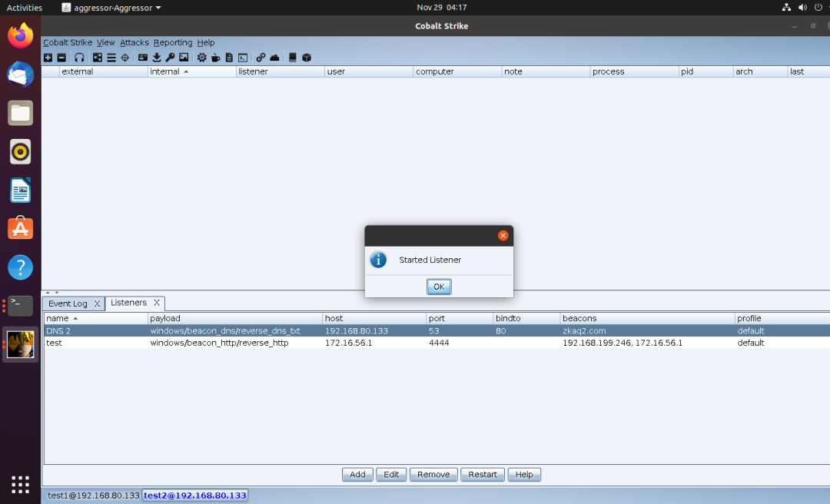
Task: Open Terminal from the dock
Action: tap(20, 306)
